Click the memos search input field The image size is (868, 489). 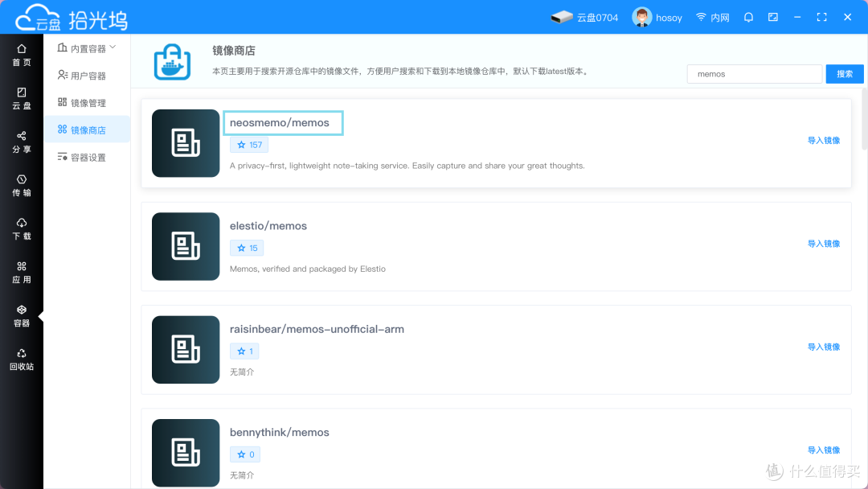tap(755, 74)
